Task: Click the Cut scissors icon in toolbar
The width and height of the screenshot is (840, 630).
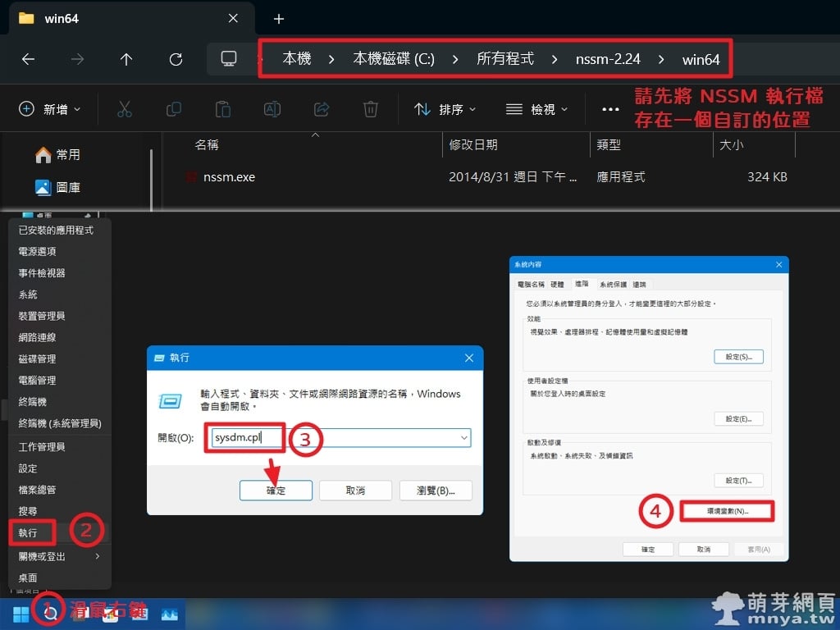Action: click(125, 109)
